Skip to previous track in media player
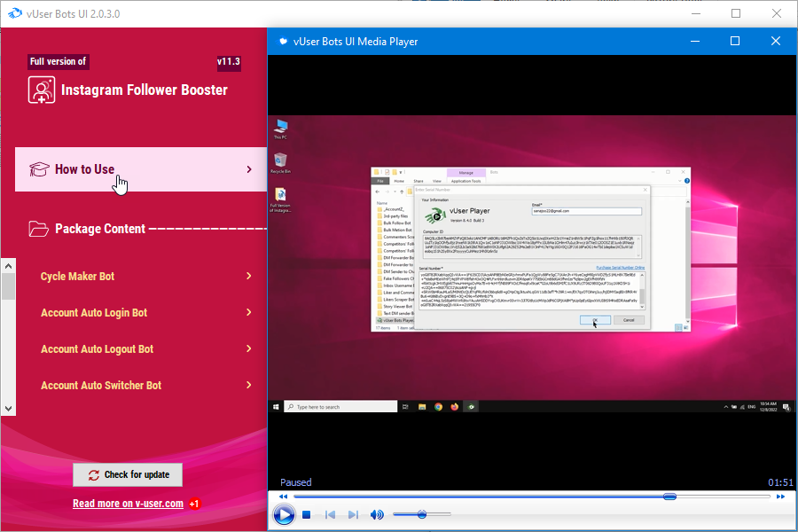This screenshot has height=532, width=798. 331,514
